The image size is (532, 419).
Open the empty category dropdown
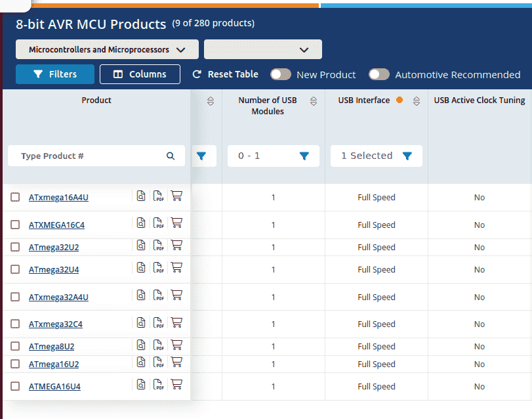263,49
